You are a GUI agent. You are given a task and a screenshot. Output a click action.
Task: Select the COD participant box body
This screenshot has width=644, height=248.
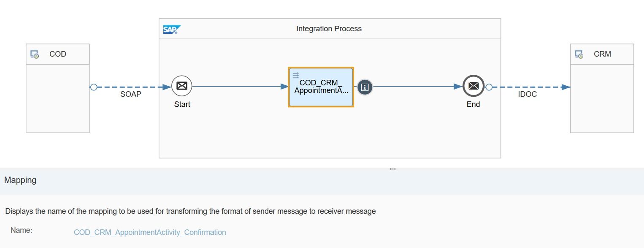tap(58, 98)
